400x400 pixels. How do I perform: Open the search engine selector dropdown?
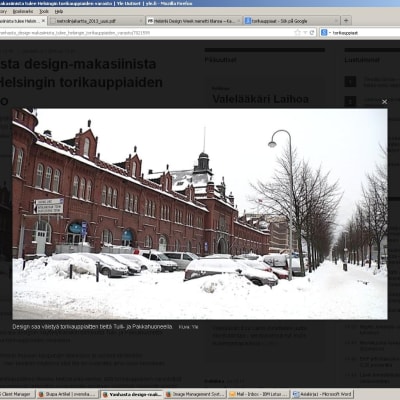325,33
